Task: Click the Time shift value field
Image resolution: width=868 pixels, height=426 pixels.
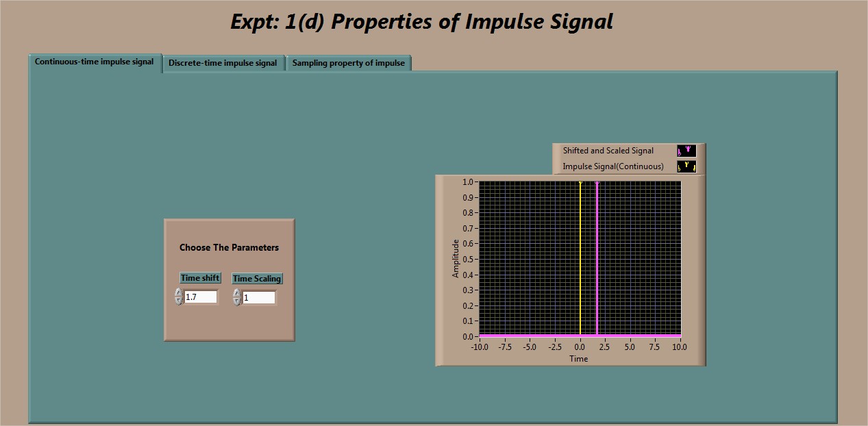Action: [201, 297]
